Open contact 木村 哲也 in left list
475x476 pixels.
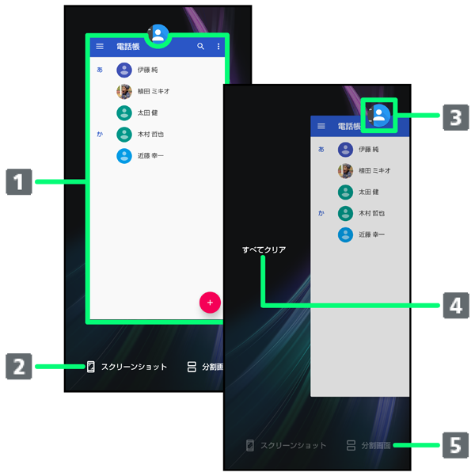[x=150, y=134]
